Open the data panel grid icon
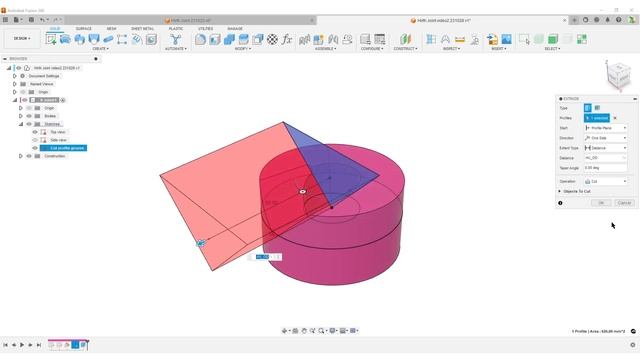 pyautogui.click(x=5, y=20)
